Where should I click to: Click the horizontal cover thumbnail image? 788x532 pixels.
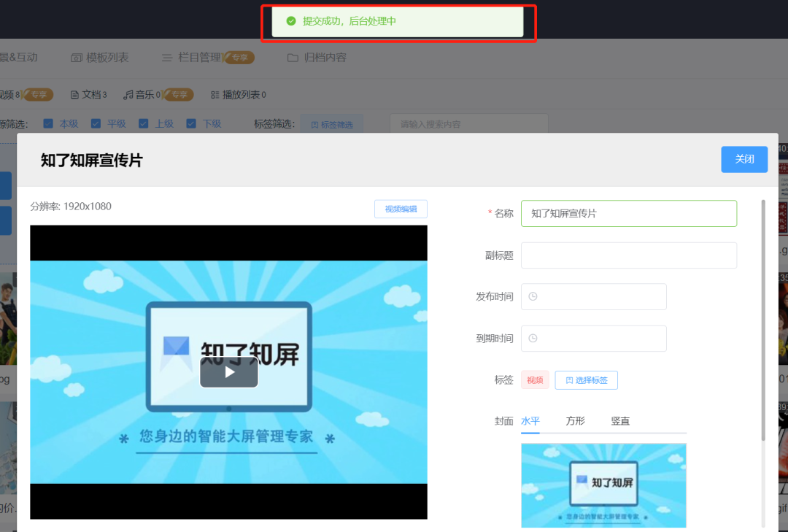[x=603, y=485]
